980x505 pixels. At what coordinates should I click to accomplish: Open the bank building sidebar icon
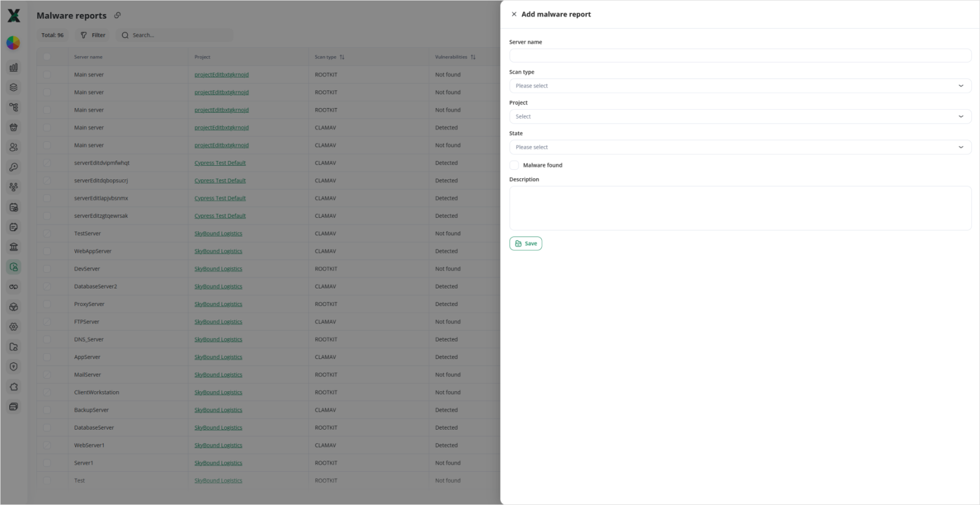[13, 247]
